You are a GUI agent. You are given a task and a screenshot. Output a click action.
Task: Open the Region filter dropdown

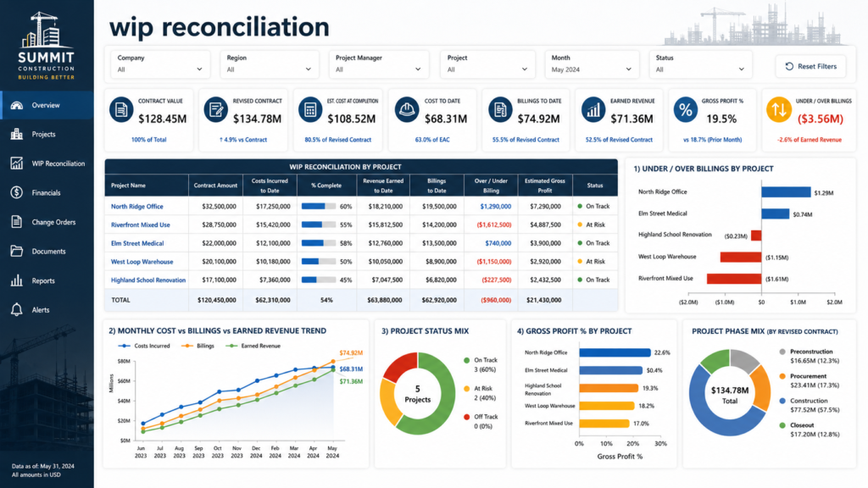click(269, 64)
